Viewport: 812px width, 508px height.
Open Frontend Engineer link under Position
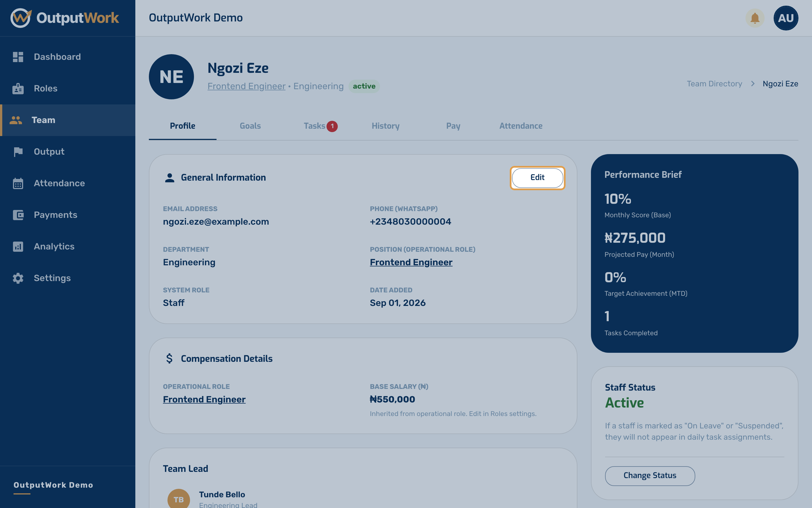pos(411,262)
